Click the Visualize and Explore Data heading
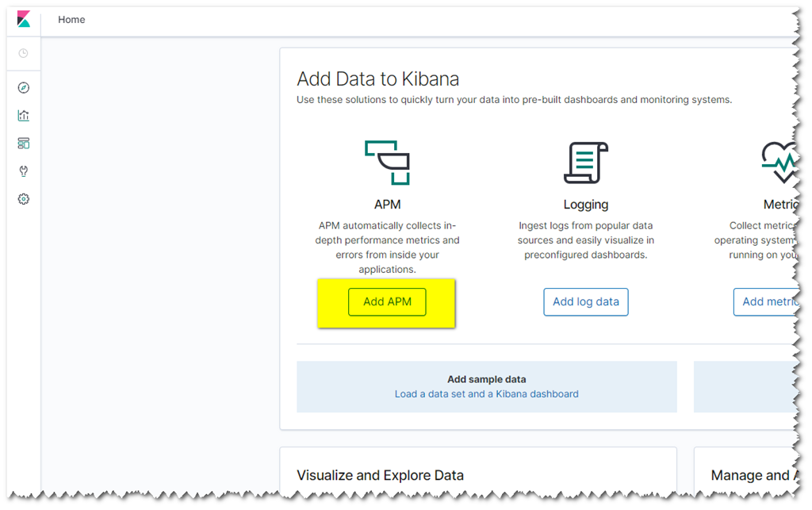 click(x=380, y=475)
